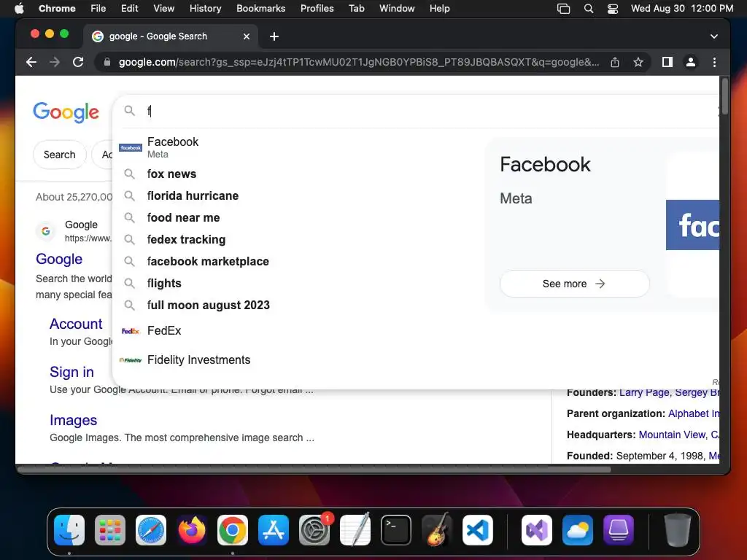
Task: Click the page vertical scrollbar
Action: [724, 97]
